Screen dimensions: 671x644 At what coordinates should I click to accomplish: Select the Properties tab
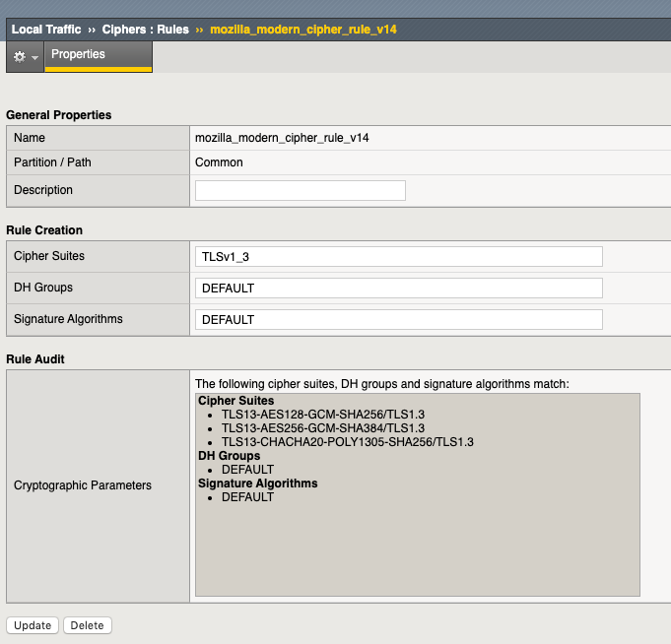tap(78, 55)
